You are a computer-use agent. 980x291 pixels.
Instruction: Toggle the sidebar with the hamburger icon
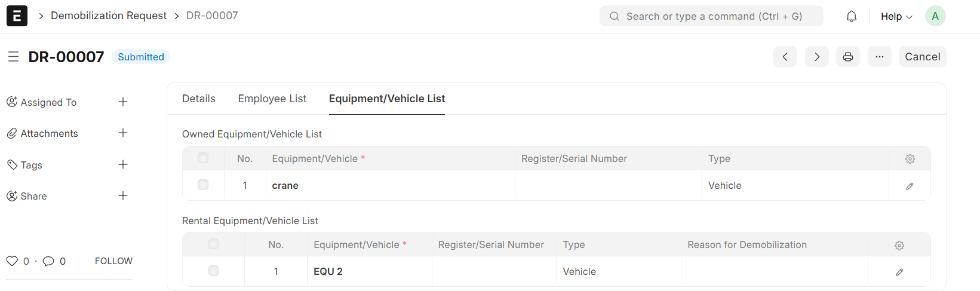(x=13, y=57)
